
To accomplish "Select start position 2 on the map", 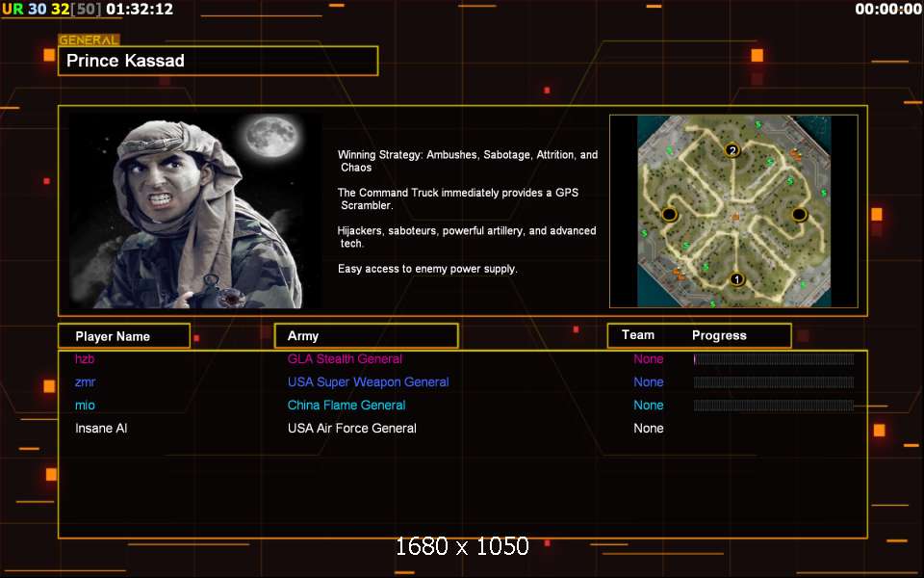I will (x=732, y=150).
